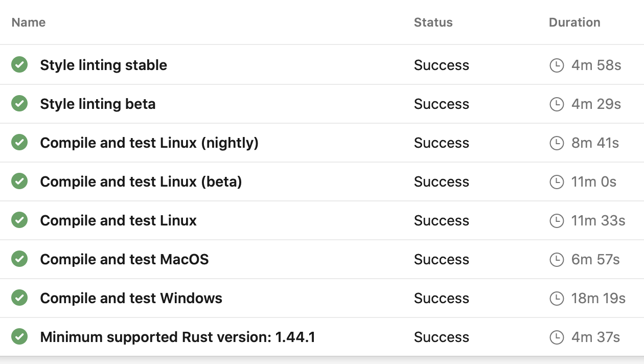Click Success status of Minimum supported Rust version
The height and width of the screenshot is (364, 644).
(x=442, y=337)
